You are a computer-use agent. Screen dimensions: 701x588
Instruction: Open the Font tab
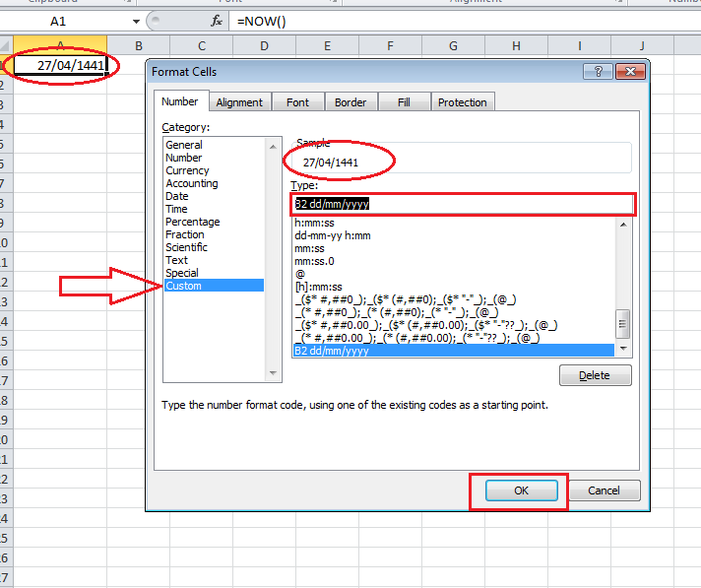(297, 102)
